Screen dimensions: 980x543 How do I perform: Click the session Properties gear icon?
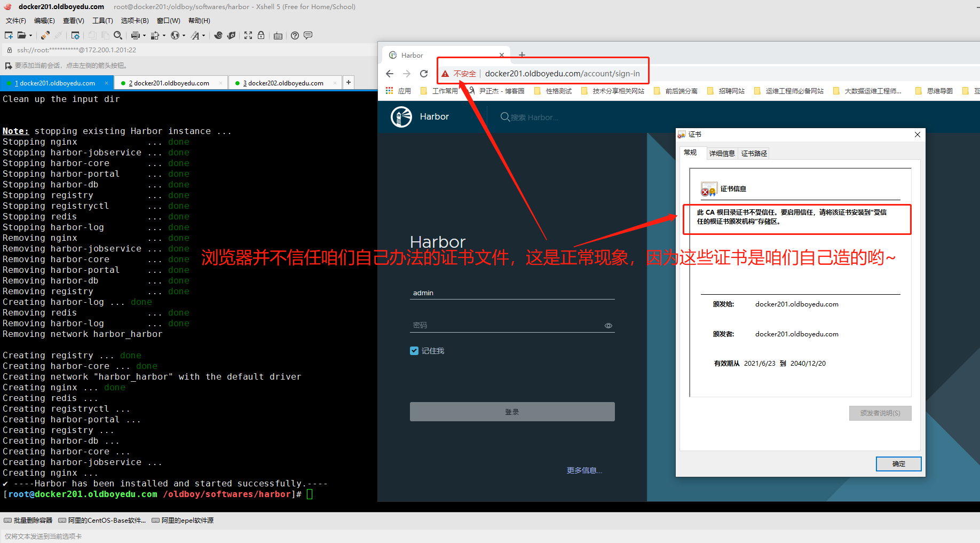pos(75,35)
